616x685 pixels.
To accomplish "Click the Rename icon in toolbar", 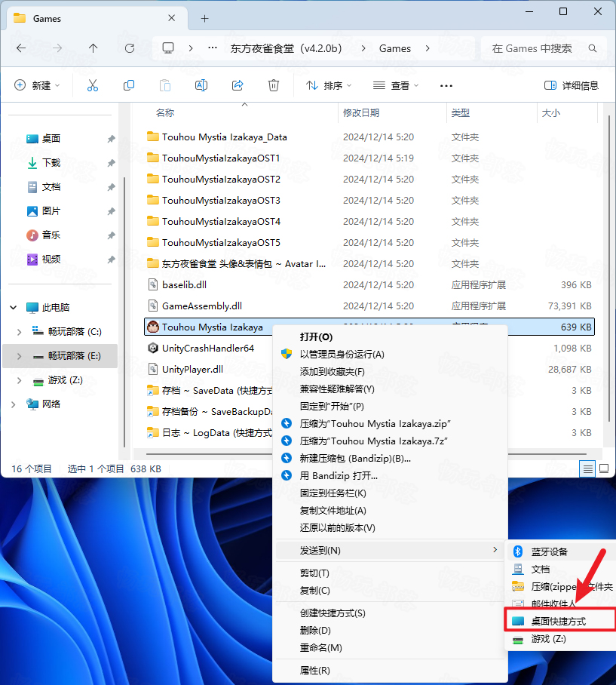I will (201, 86).
